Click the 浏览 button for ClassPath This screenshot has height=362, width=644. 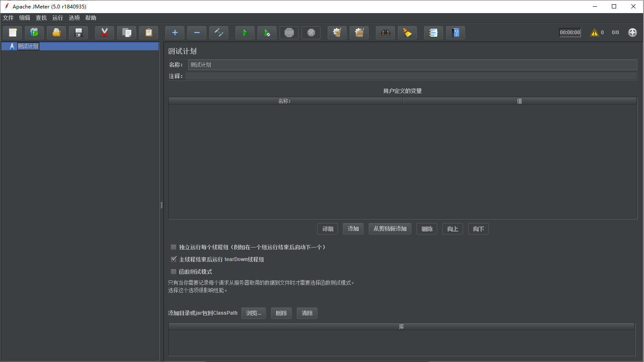tap(254, 313)
